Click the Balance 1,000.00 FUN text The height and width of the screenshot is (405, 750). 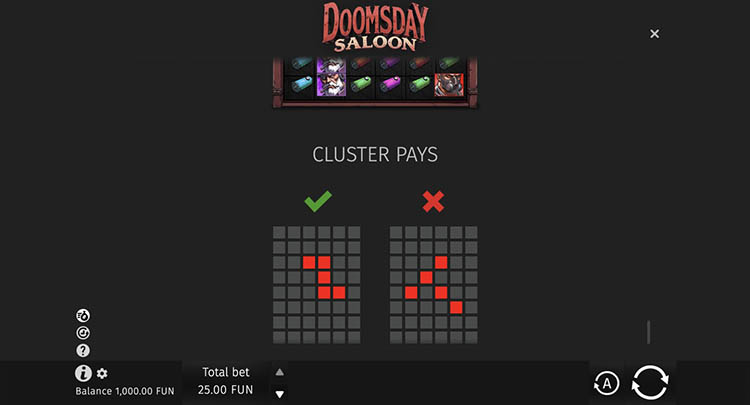click(125, 391)
